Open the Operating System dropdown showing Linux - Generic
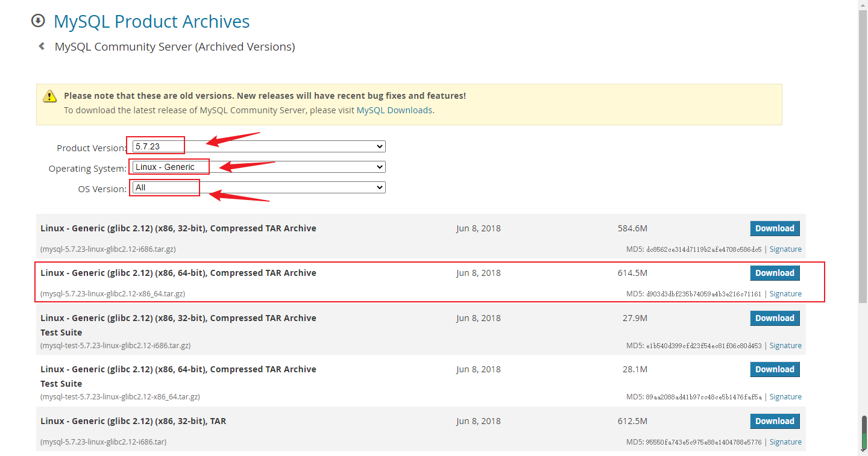 [x=259, y=167]
